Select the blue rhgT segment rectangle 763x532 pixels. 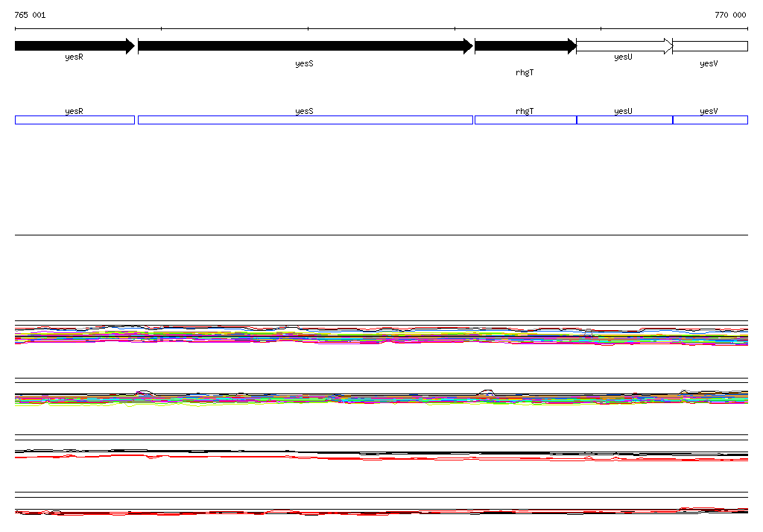[x=525, y=120]
